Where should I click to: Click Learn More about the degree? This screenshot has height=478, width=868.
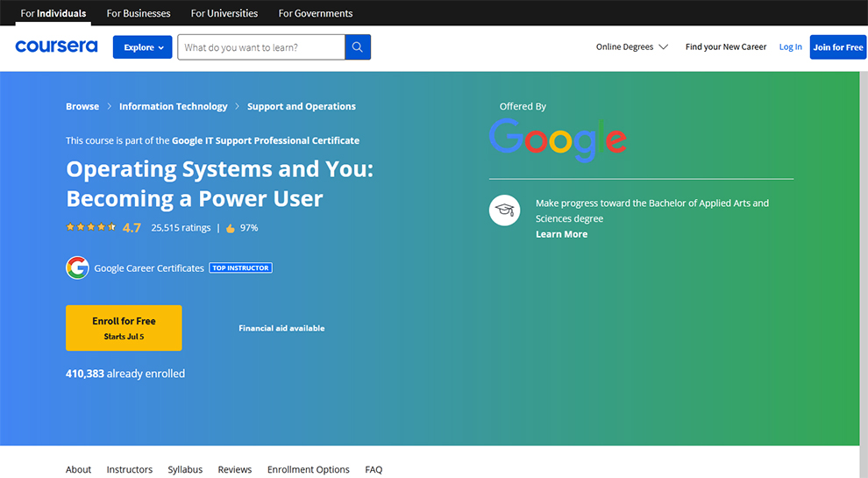tap(561, 234)
